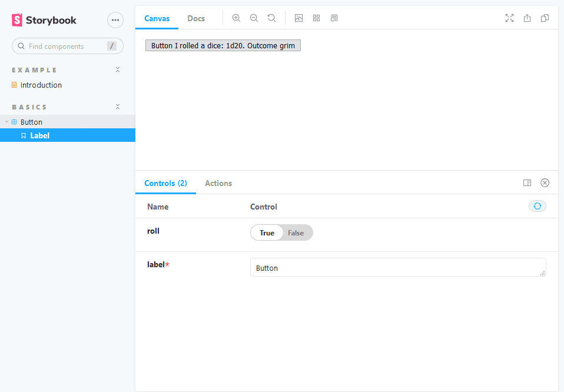Click the zoom out magnifier icon
Image resolution: width=564 pixels, height=392 pixels.
[x=254, y=18]
